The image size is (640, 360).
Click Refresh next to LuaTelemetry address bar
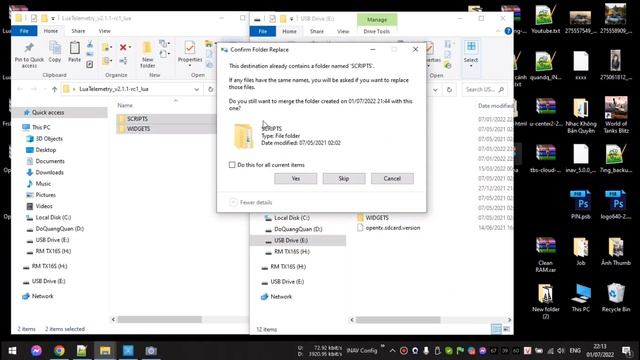coord(210,89)
